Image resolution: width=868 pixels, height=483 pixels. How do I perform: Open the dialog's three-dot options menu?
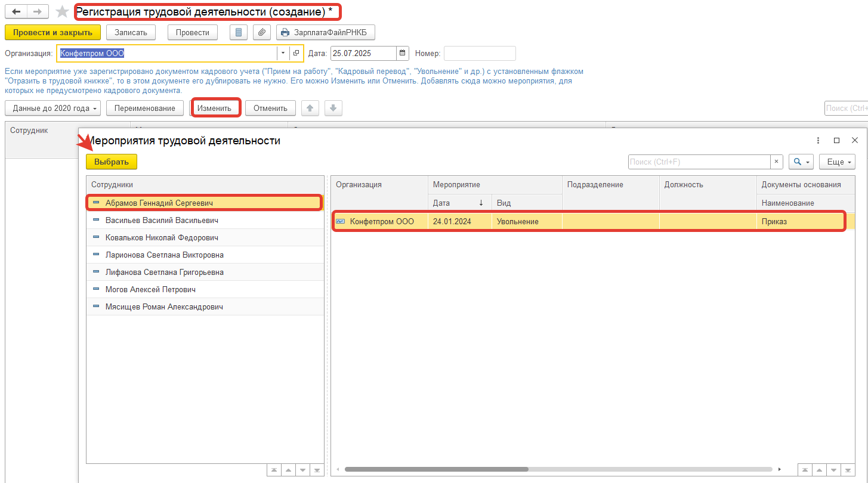click(818, 141)
